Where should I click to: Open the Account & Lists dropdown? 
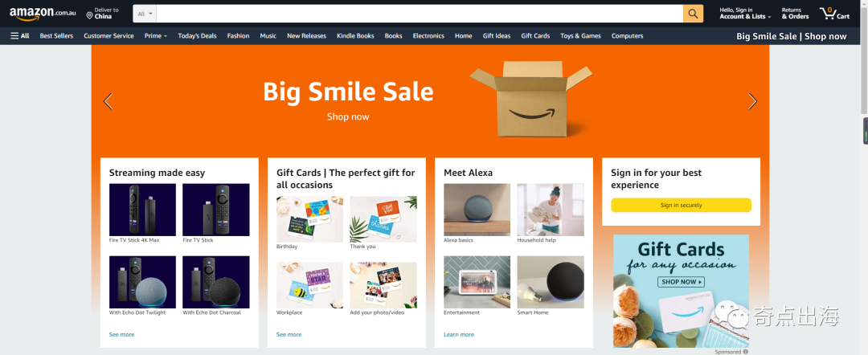point(745,14)
